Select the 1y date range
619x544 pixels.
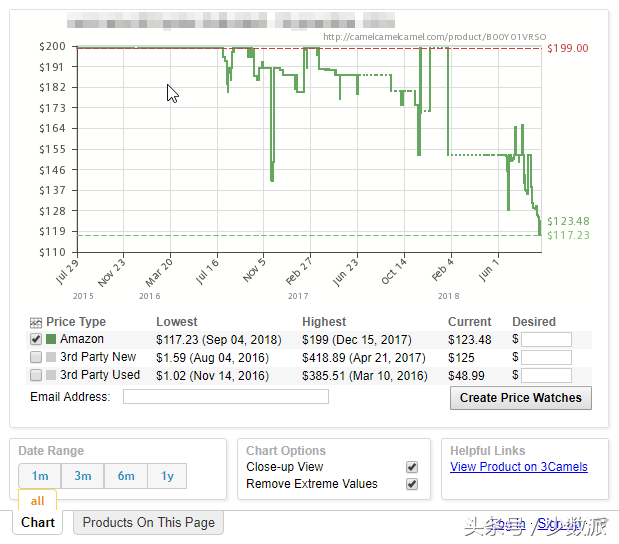[x=167, y=476]
